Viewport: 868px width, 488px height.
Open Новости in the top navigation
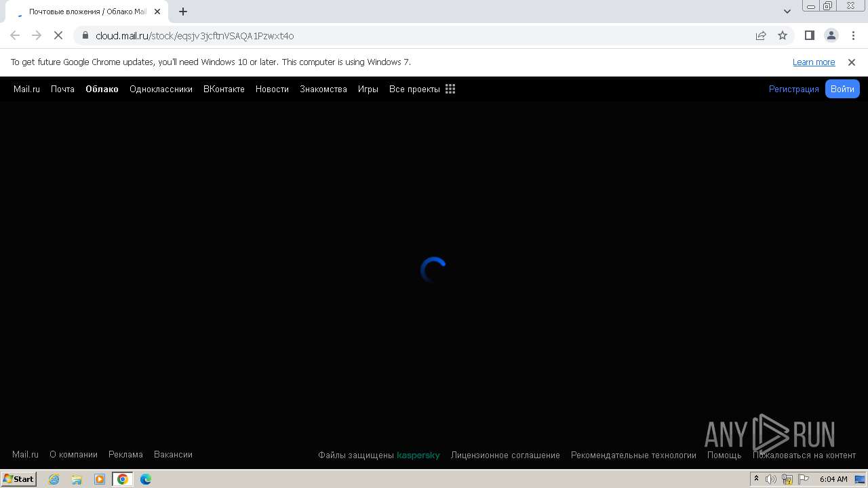272,89
